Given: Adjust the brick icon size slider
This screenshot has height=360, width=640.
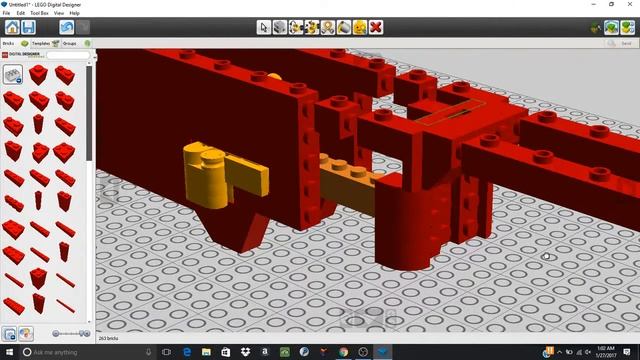Looking at the screenshot, I should 71,333.
